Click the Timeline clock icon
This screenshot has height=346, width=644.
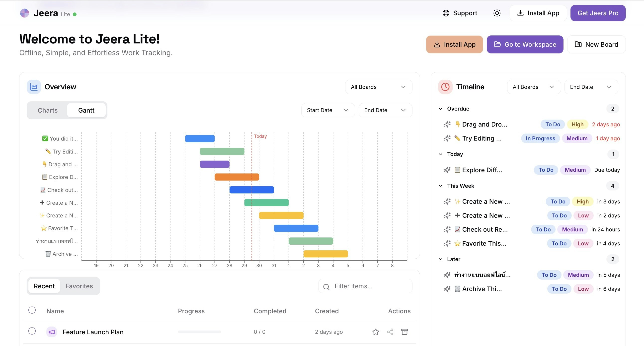(x=445, y=87)
